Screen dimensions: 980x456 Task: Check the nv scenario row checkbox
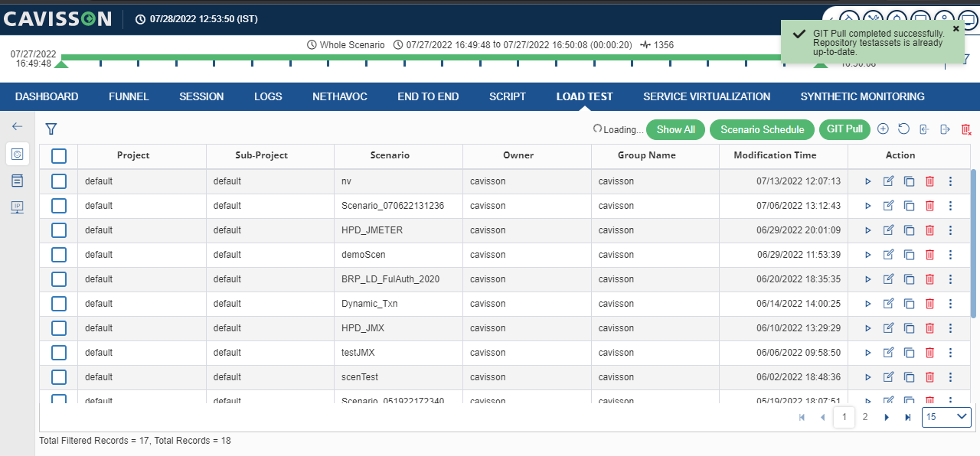(x=59, y=181)
